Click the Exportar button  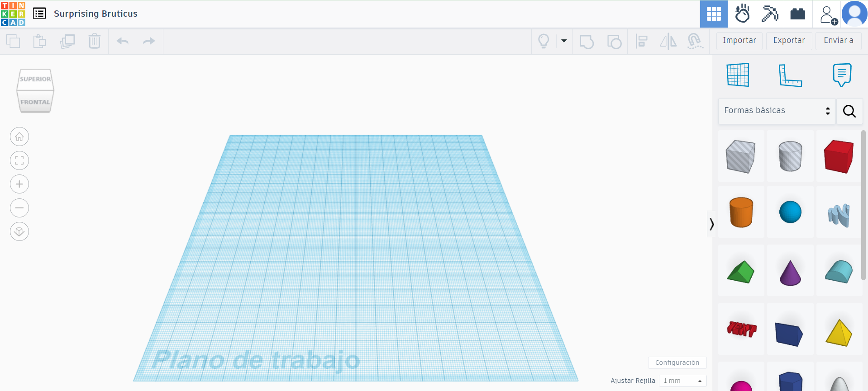coord(789,41)
